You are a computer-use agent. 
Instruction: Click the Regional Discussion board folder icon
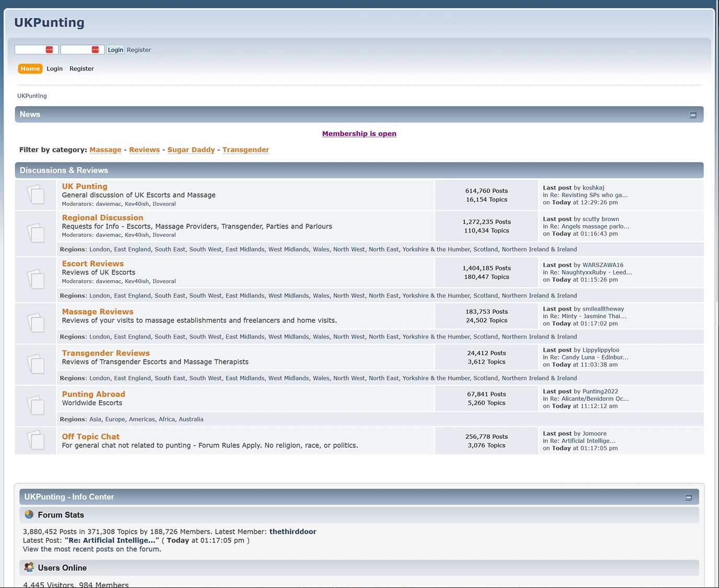36,233
